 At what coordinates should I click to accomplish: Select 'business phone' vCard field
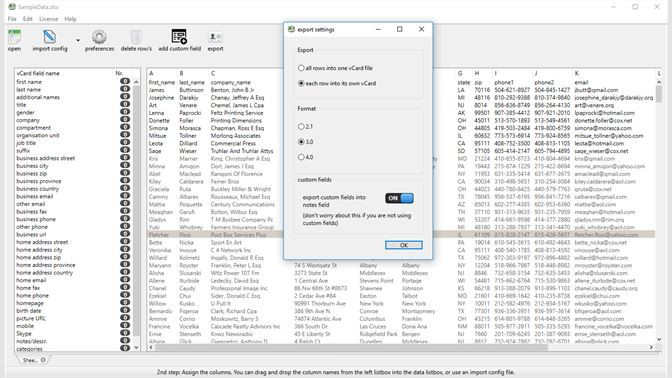(x=36, y=219)
